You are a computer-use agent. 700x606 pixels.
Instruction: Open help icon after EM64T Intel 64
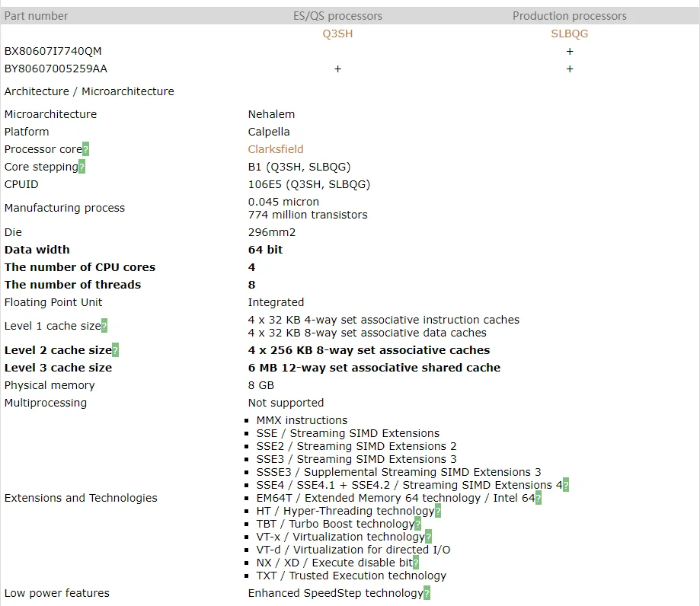(x=539, y=498)
